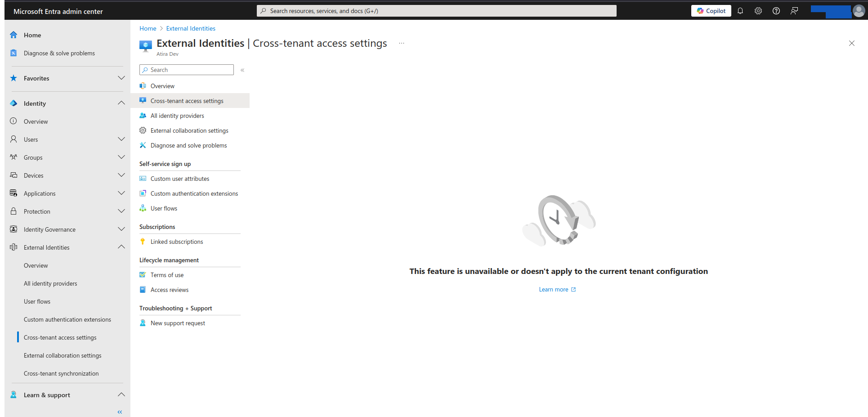Expand the Applications section chevron

[x=121, y=193]
